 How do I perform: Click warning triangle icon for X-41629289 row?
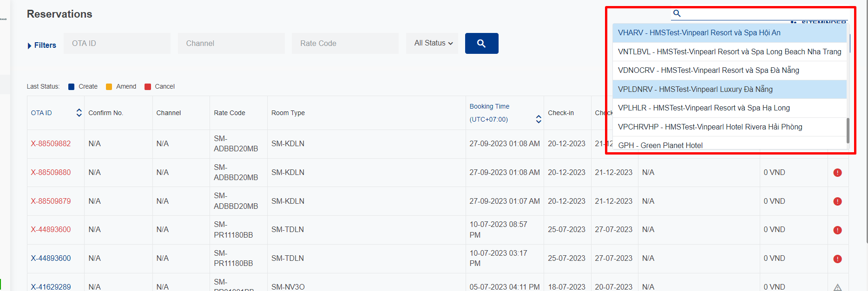pos(837,287)
